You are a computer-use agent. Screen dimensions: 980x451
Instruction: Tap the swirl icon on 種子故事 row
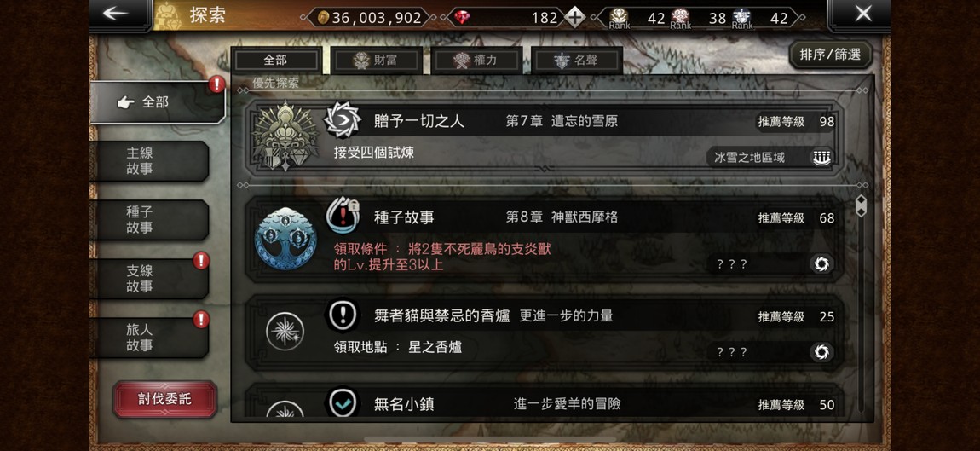point(821,264)
